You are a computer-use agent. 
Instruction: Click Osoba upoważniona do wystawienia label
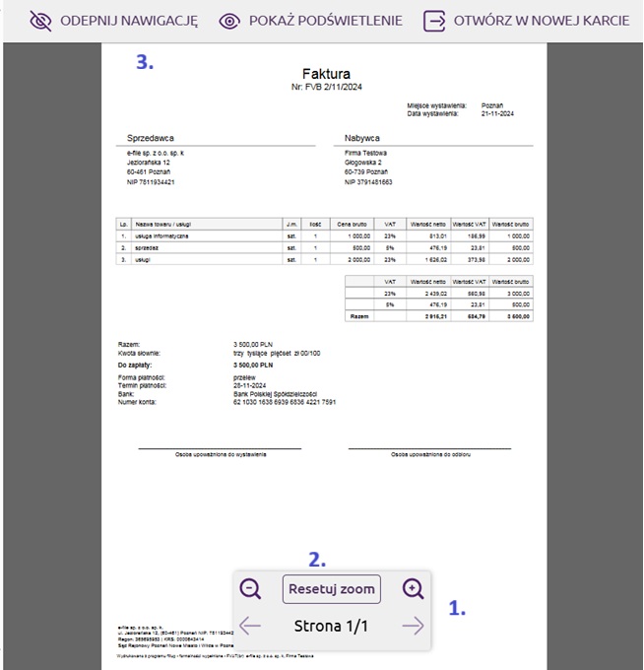point(221,454)
